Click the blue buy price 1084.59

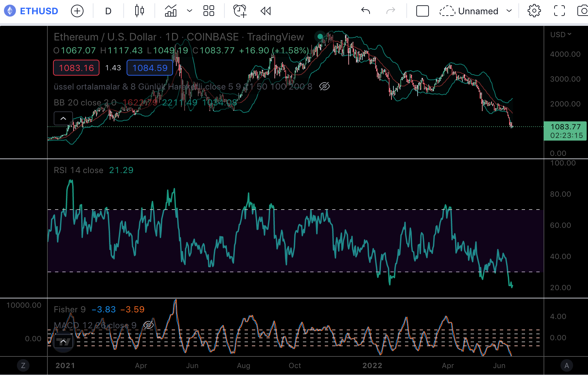click(x=150, y=68)
